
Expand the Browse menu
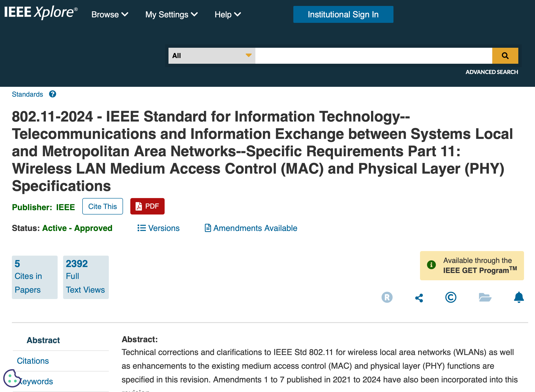click(x=110, y=15)
